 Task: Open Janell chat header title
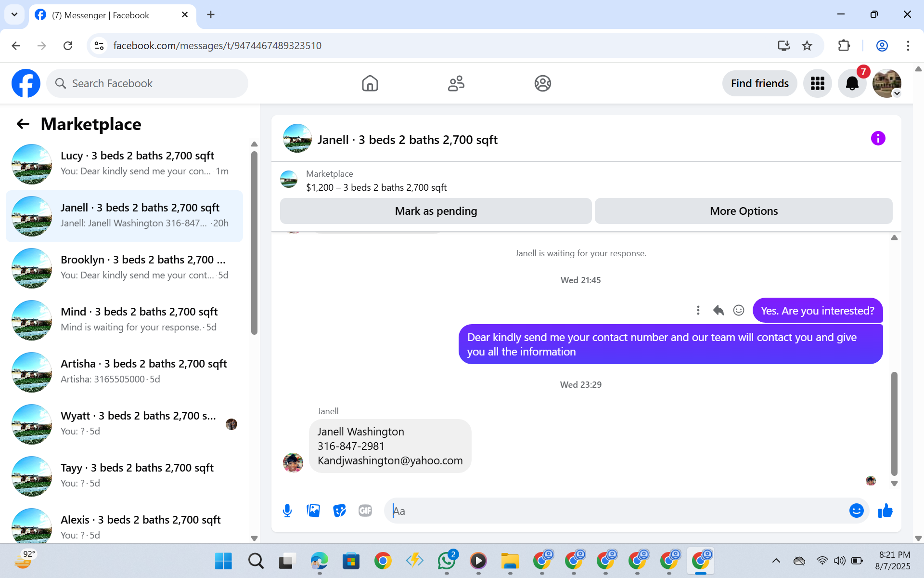407,140
